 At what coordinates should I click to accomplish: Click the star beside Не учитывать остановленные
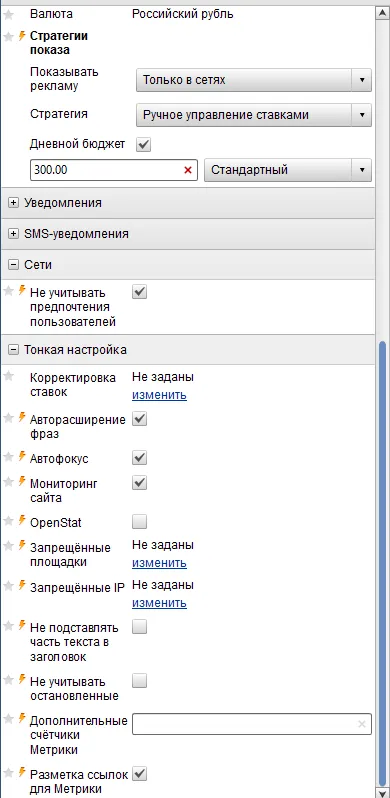click(x=8, y=679)
